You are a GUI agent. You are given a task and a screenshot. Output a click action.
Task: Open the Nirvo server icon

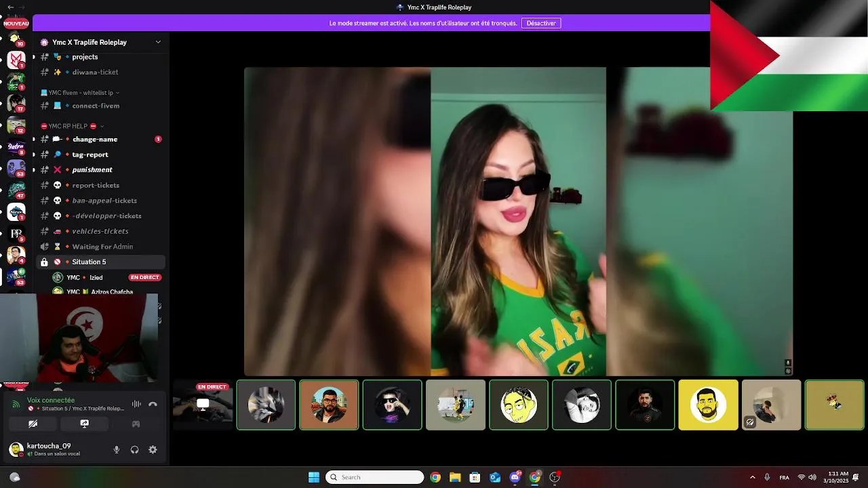[16, 211]
